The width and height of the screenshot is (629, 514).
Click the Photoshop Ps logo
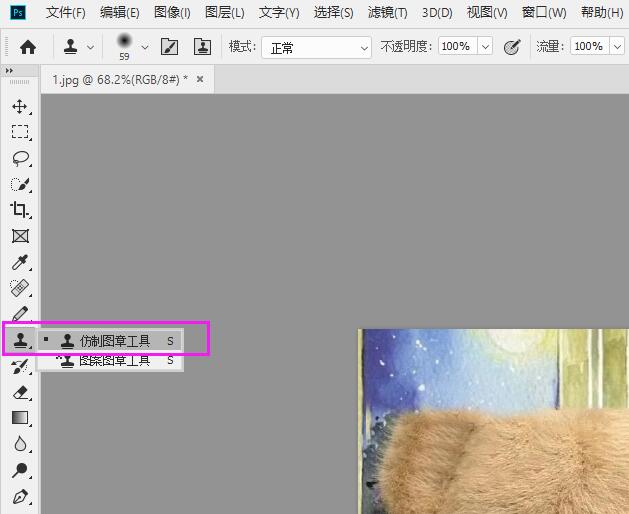click(18, 12)
